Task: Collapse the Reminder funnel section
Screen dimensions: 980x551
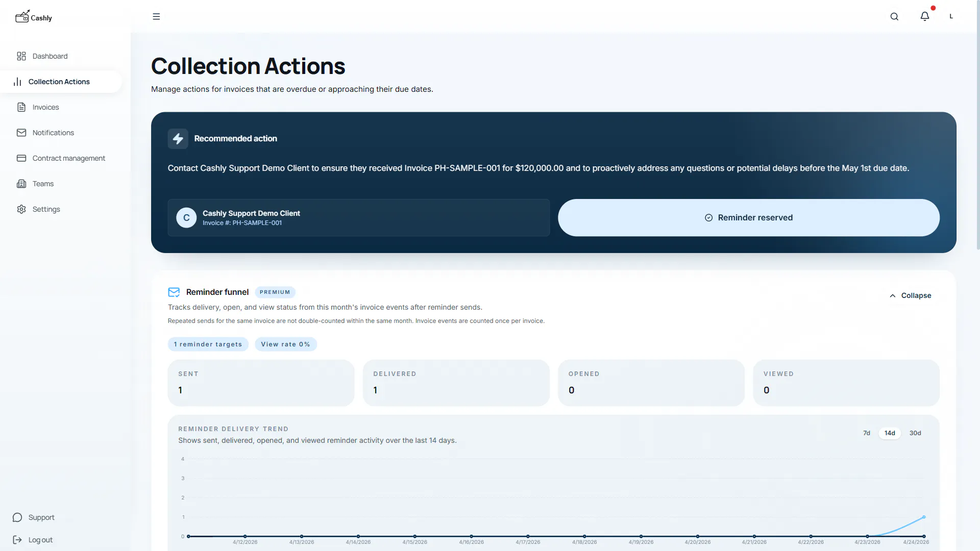Action: pos(910,295)
